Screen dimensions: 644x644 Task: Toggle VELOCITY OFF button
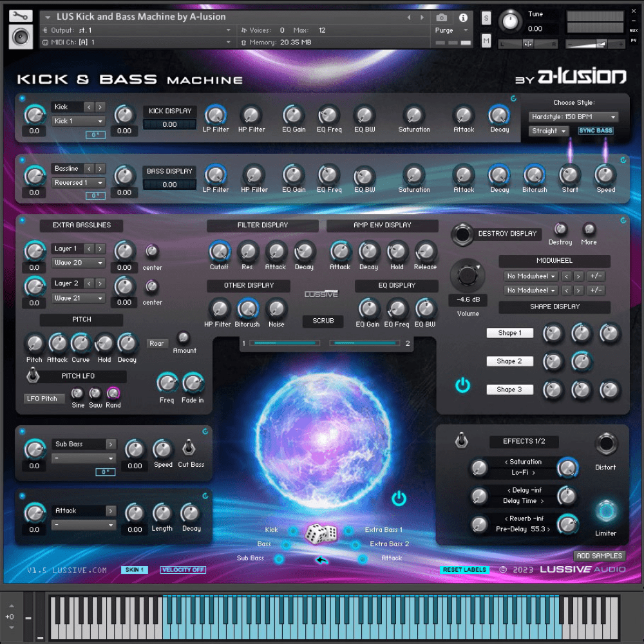click(x=183, y=570)
